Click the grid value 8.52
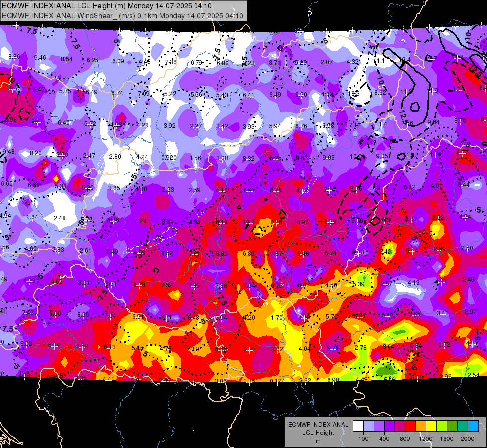The width and height of the screenshot is (487, 448). (x=167, y=253)
